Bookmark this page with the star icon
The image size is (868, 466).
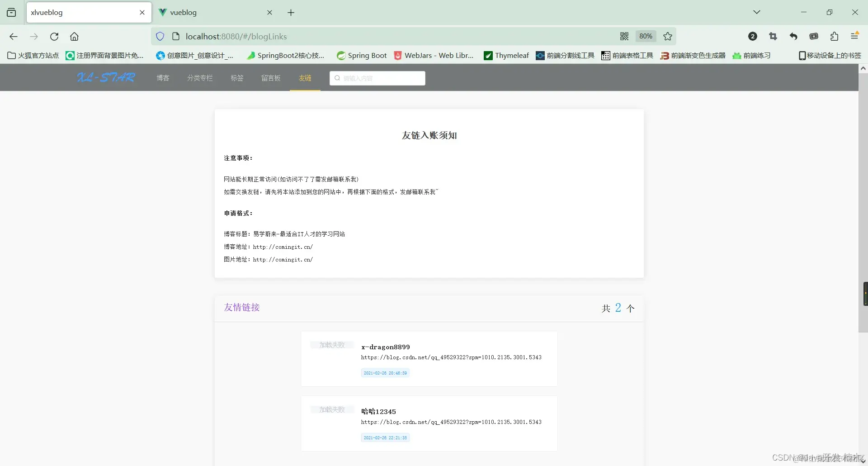pos(668,36)
